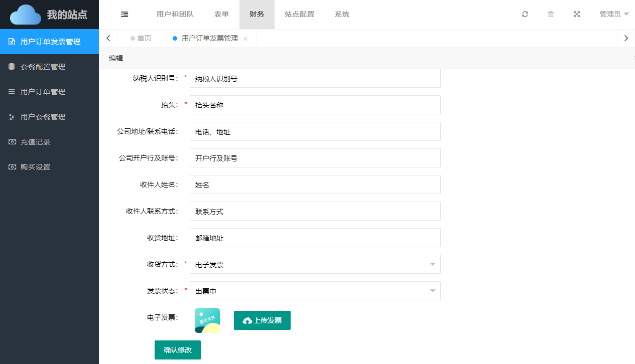Image resolution: width=635 pixels, height=364 pixels.
Task: Open the 管理员 user menu
Action: point(614,15)
